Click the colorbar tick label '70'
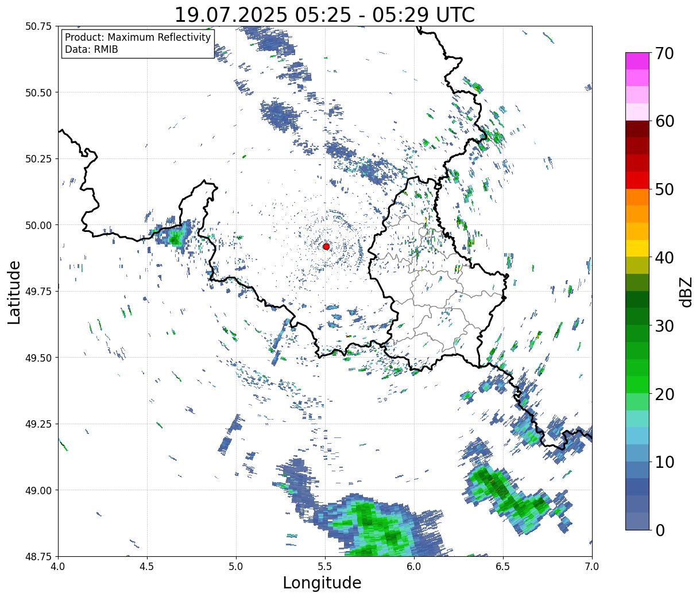 (x=664, y=53)
